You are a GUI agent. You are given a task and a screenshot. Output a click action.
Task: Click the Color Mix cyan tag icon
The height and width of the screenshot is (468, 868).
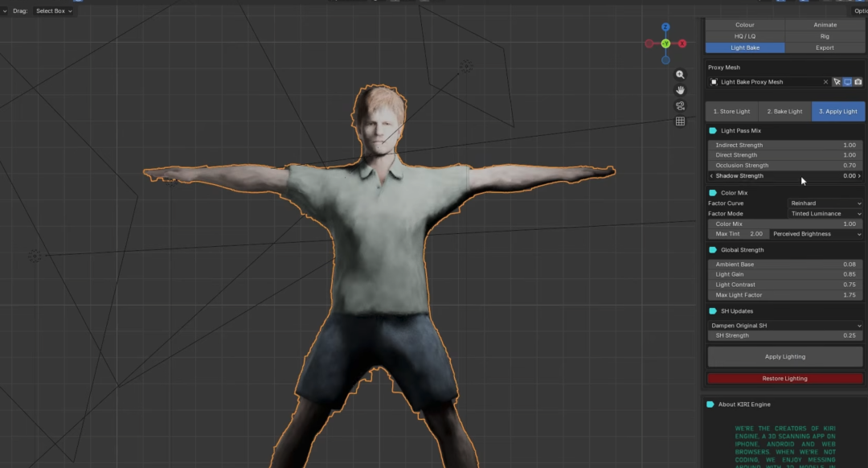[713, 193]
